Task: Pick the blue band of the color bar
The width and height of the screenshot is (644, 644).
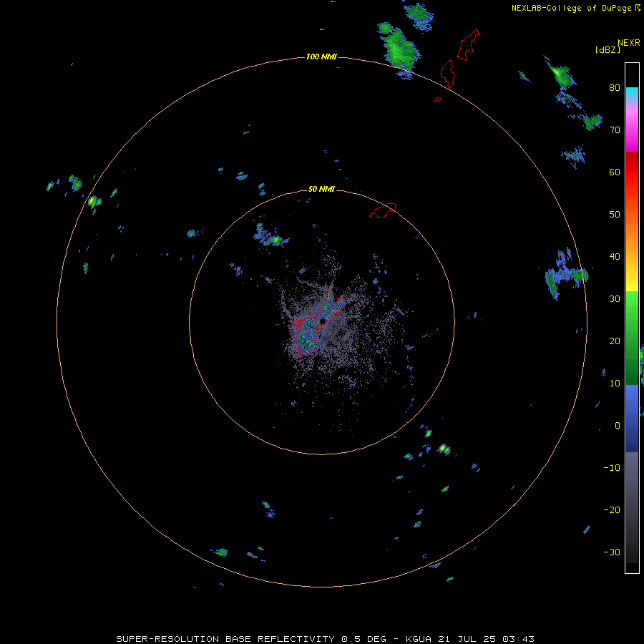Action: point(632,419)
